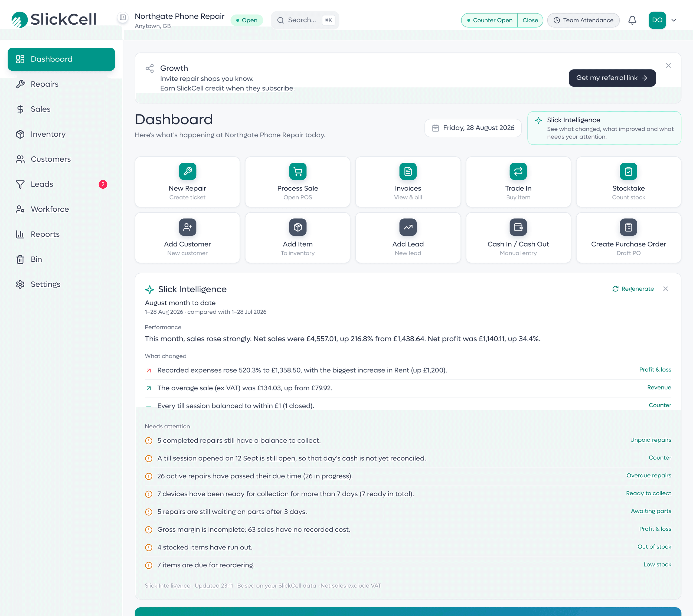Click the Create Purchase Order icon
This screenshot has height=616, width=693.
click(x=628, y=227)
